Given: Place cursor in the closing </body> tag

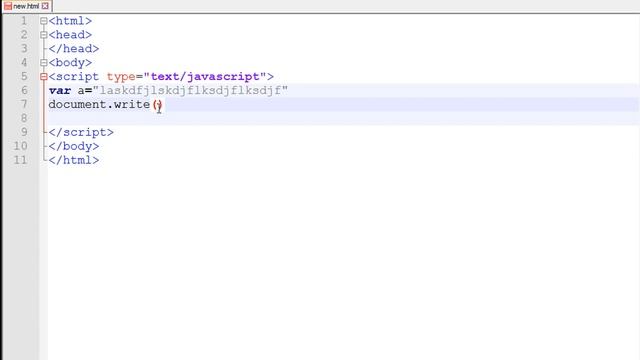Looking at the screenshot, I should coord(74,146).
